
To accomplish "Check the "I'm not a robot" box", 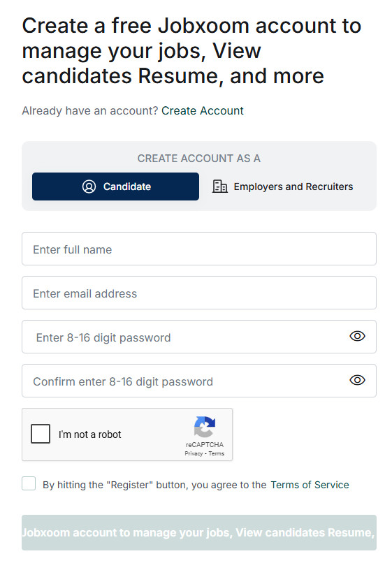I will click(x=41, y=434).
